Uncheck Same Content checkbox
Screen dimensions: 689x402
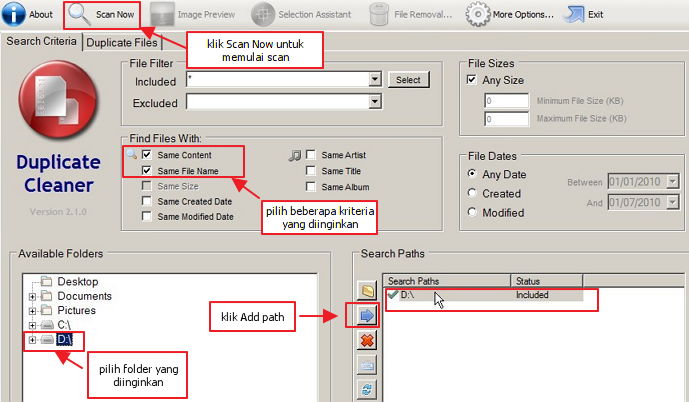(147, 155)
